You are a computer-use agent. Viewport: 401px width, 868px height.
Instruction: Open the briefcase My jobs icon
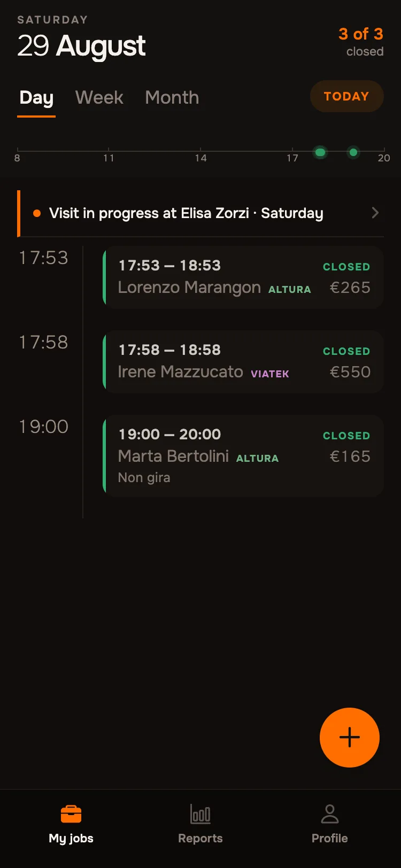[71, 814]
